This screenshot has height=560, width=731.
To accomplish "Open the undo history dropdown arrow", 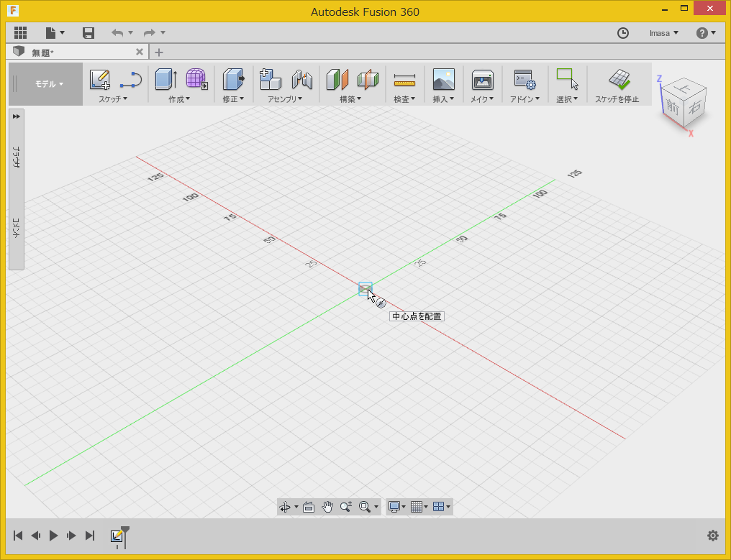I will (130, 32).
